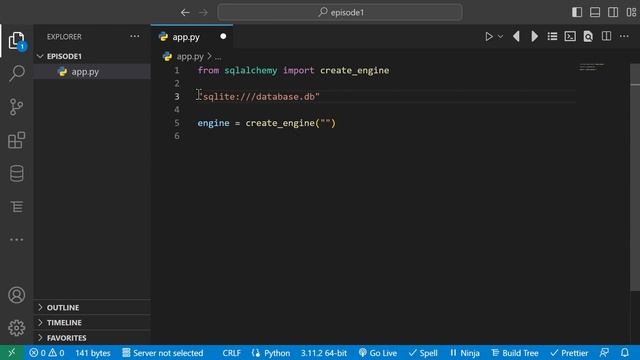This screenshot has height=360, width=640.
Task: Start Go Live server
Action: [x=378, y=353]
